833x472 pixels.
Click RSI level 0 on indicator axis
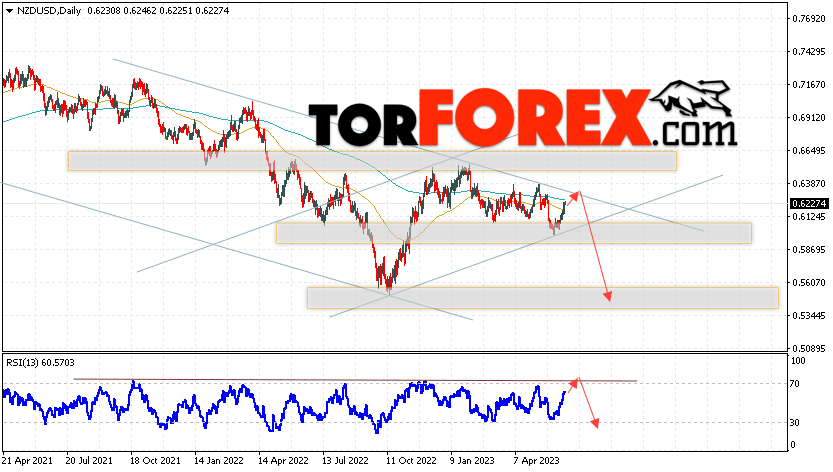(x=794, y=445)
